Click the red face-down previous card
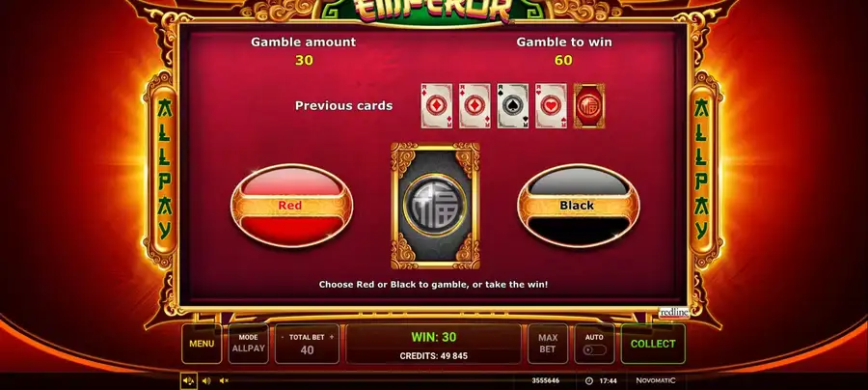The width and height of the screenshot is (868, 390). point(589,106)
